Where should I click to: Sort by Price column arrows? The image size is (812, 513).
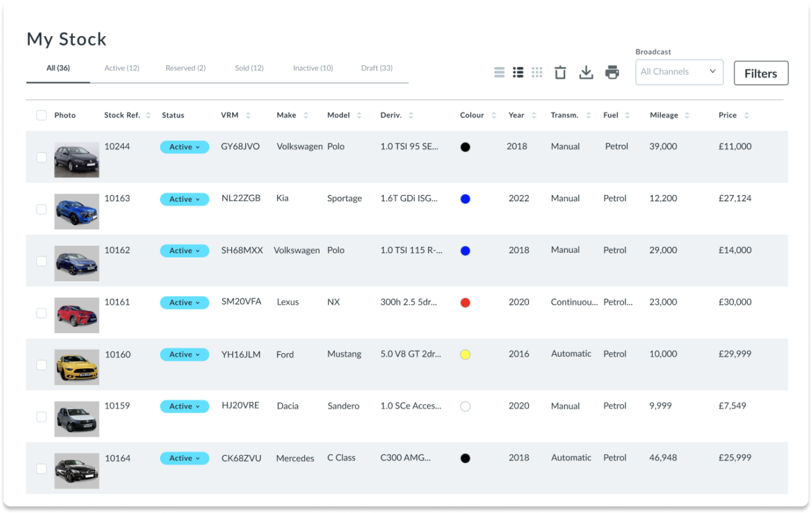[x=746, y=116]
